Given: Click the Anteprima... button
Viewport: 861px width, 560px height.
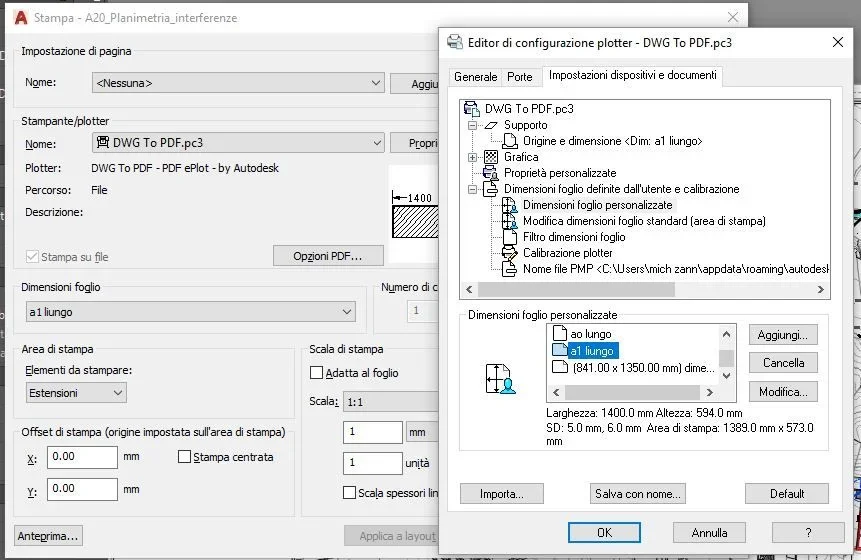Looking at the screenshot, I should click(48, 536).
